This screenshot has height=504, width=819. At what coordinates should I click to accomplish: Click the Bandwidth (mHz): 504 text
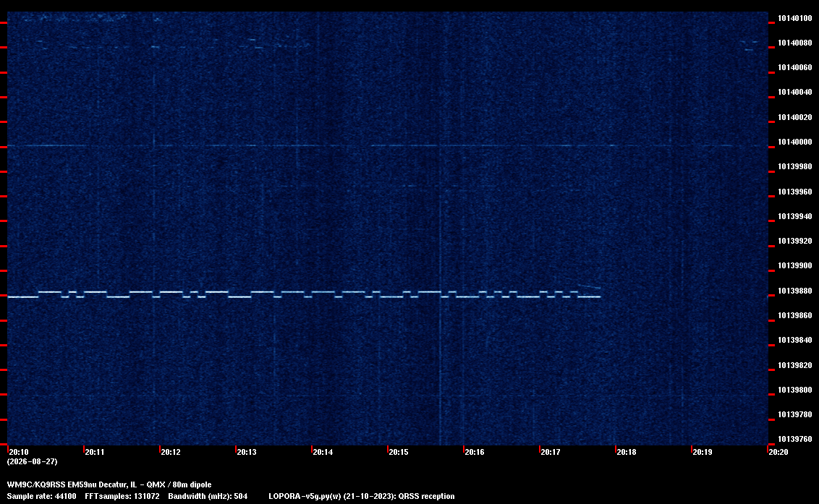coord(208,496)
